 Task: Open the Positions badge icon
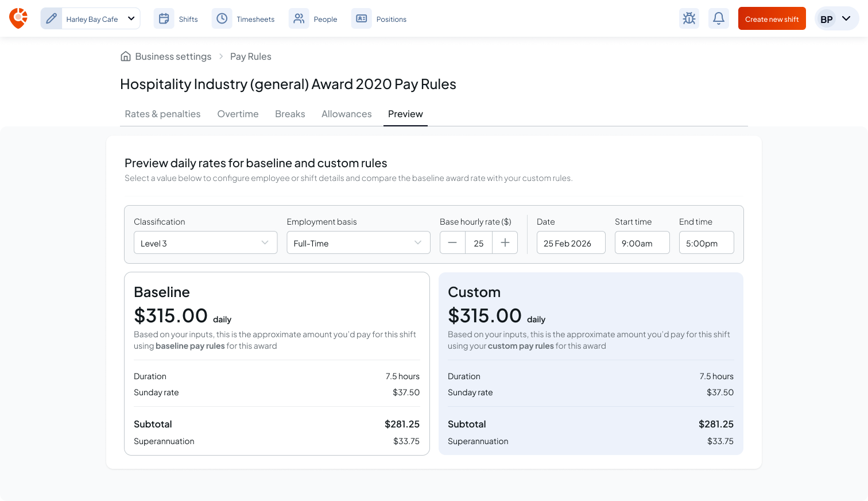click(361, 18)
